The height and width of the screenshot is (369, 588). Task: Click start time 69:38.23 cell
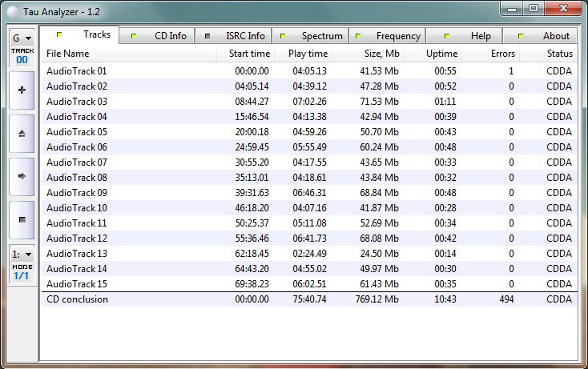click(252, 284)
